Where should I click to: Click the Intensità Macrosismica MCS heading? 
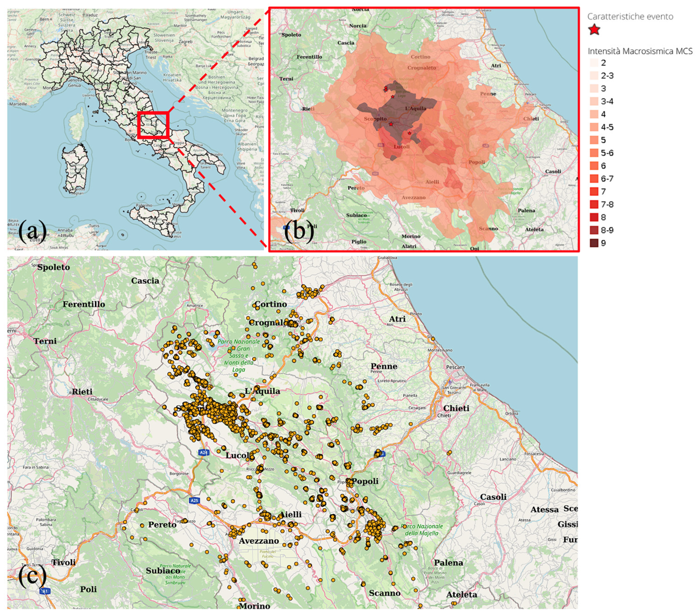coord(640,51)
